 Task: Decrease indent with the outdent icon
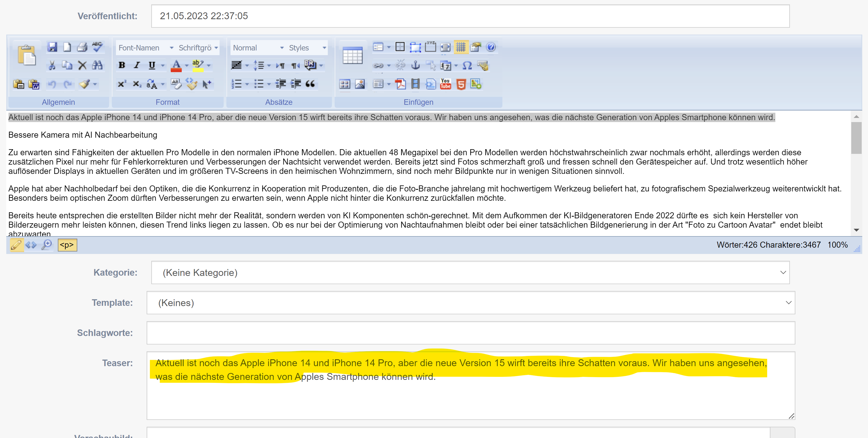click(280, 84)
